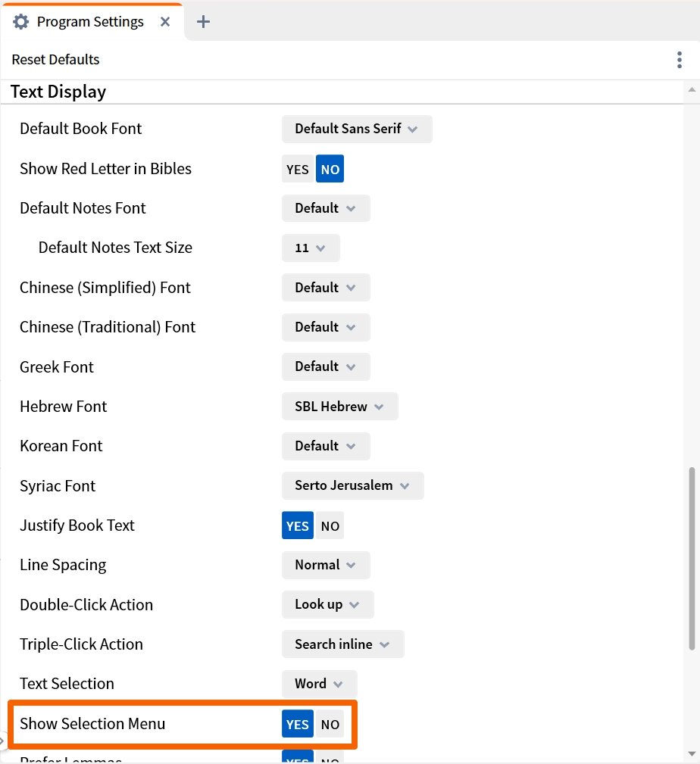
Task: Change the Triple-Click Action setting
Action: [342, 644]
